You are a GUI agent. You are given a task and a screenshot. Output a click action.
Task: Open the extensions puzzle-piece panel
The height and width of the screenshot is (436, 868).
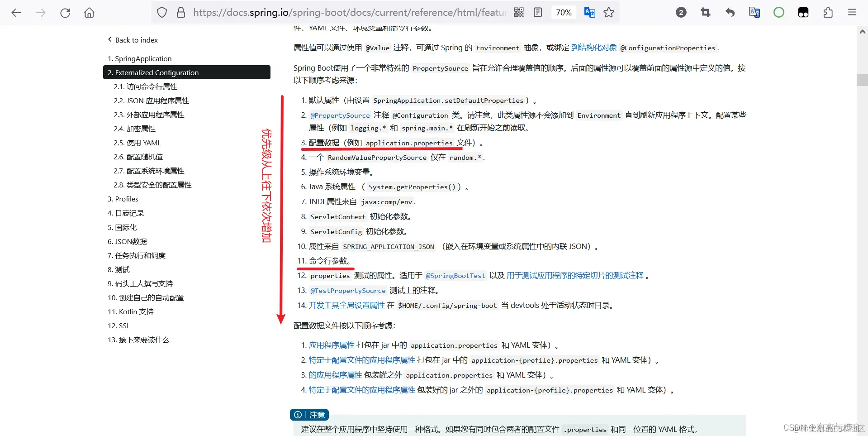tap(827, 12)
